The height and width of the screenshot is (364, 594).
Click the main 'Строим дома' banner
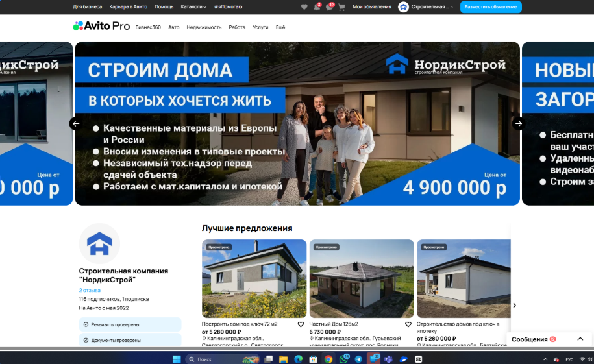pyautogui.click(x=297, y=123)
